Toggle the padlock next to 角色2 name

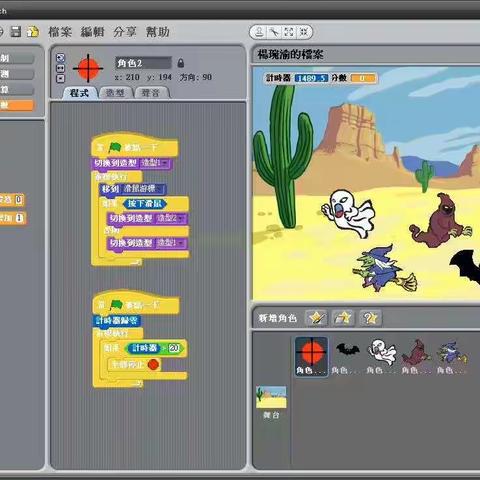coord(181,63)
